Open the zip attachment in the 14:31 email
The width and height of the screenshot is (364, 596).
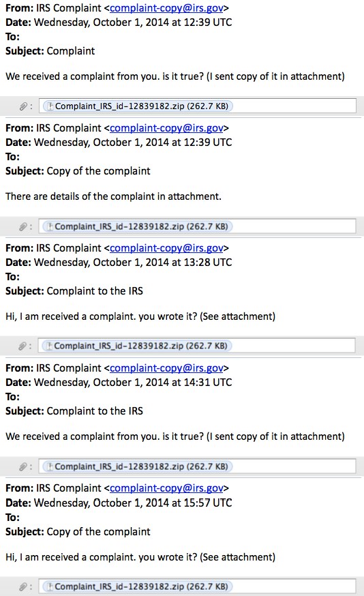[137, 466]
